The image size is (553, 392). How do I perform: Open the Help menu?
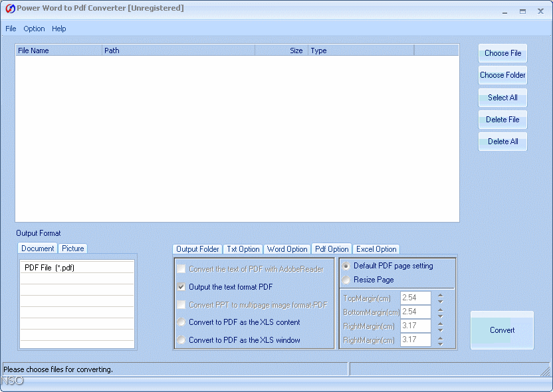click(59, 29)
